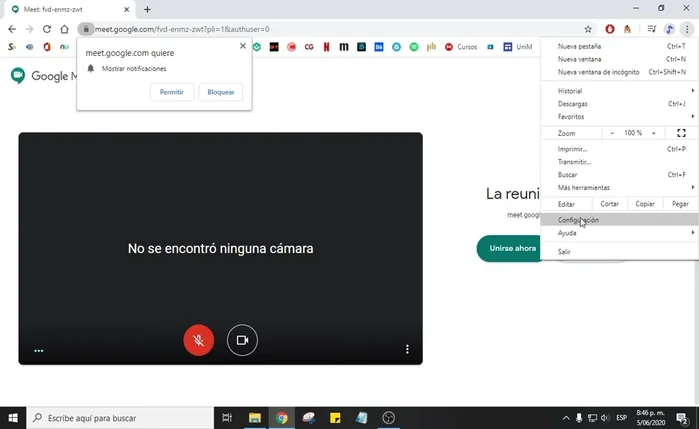Click the site padlock icon in address bar
Viewport: 699px width, 429px height.
[x=86, y=29]
